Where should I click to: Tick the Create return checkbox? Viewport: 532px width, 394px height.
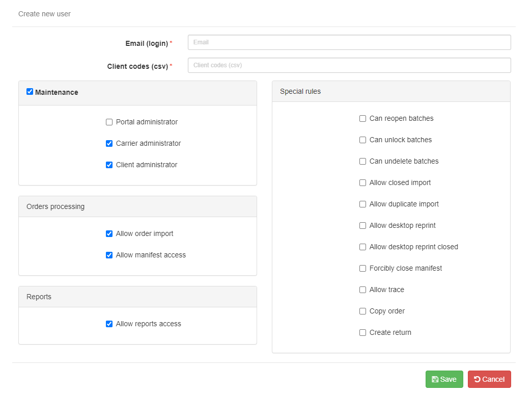(362, 332)
